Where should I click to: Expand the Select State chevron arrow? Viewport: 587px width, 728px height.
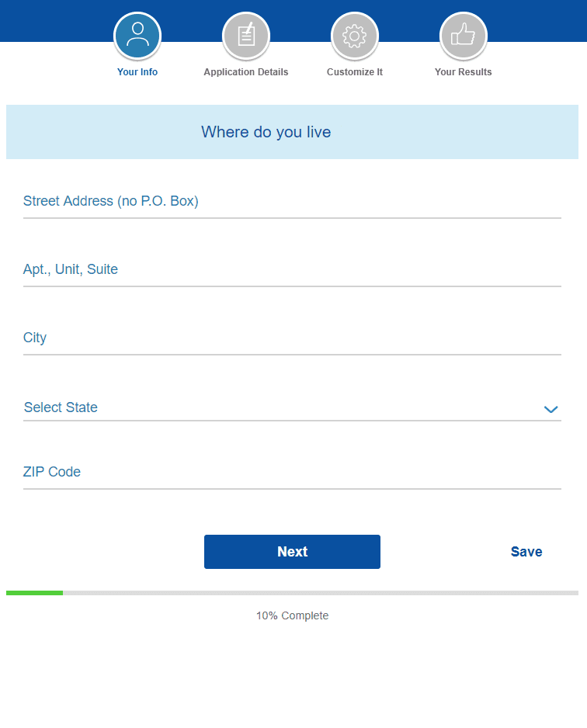[551, 409]
